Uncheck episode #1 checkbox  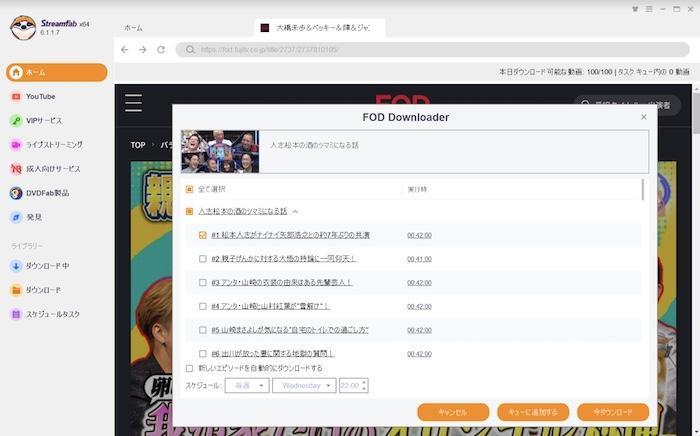coord(203,235)
